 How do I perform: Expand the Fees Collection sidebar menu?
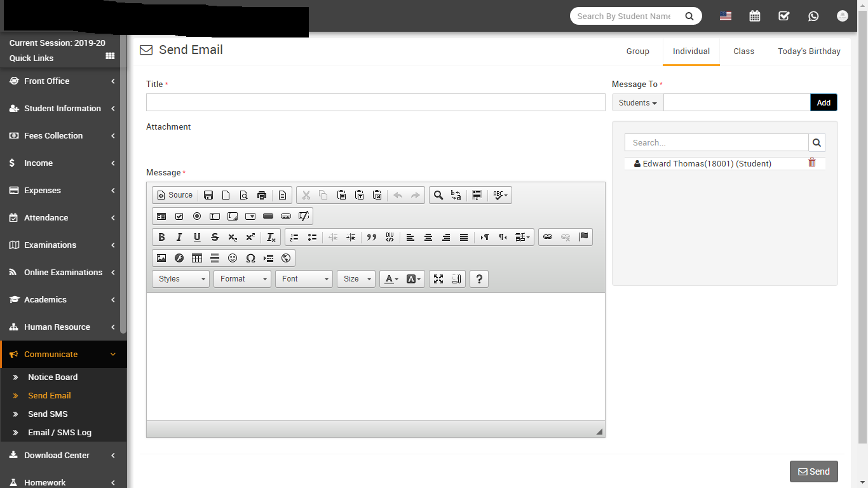tap(64, 136)
